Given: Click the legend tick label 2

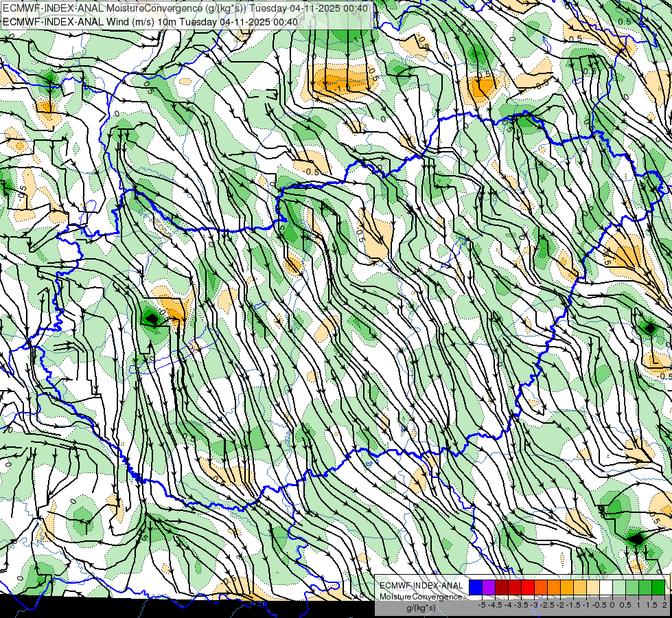Looking at the screenshot, I should point(664,605).
